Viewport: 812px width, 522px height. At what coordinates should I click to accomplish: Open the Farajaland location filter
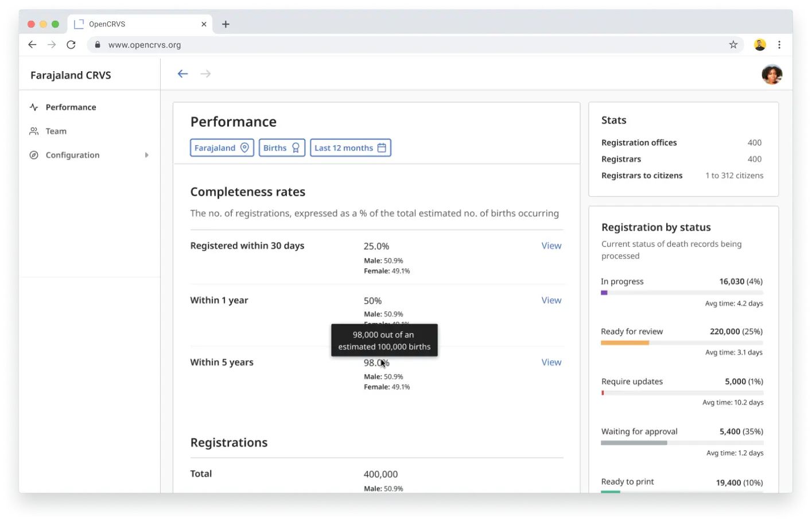[222, 148]
